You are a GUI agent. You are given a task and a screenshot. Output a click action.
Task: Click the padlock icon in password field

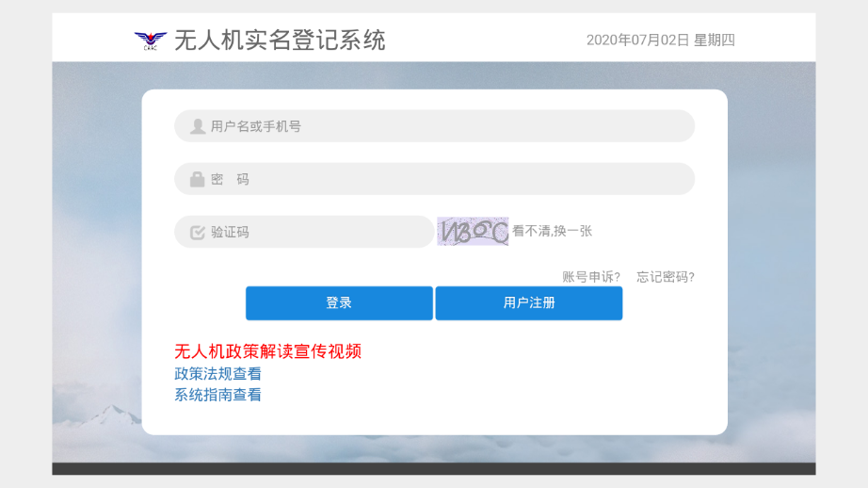click(x=198, y=179)
